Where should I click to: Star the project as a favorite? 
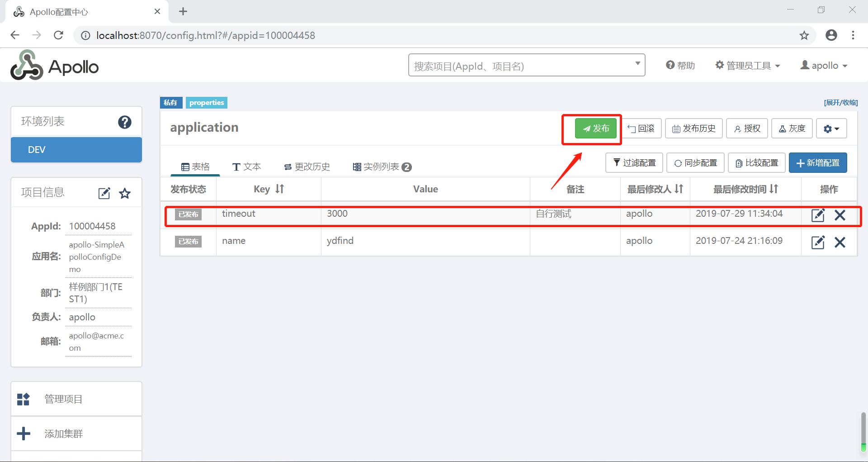(x=125, y=193)
